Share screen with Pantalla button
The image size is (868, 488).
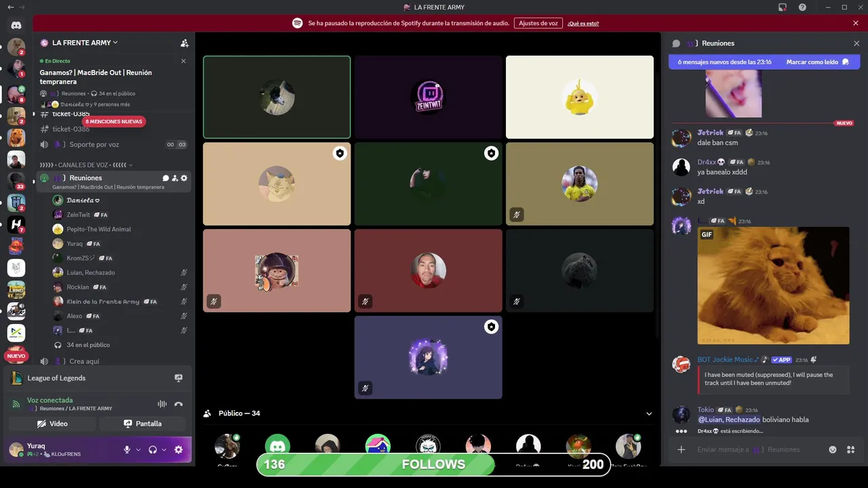142,424
